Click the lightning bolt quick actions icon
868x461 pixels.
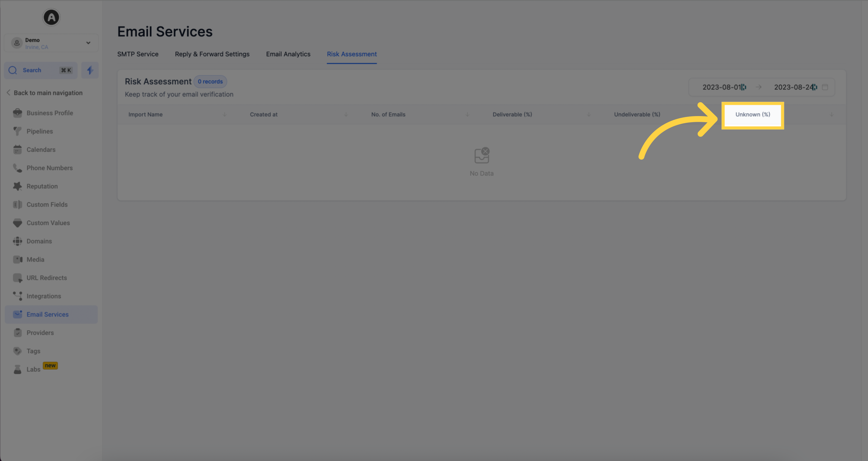90,70
